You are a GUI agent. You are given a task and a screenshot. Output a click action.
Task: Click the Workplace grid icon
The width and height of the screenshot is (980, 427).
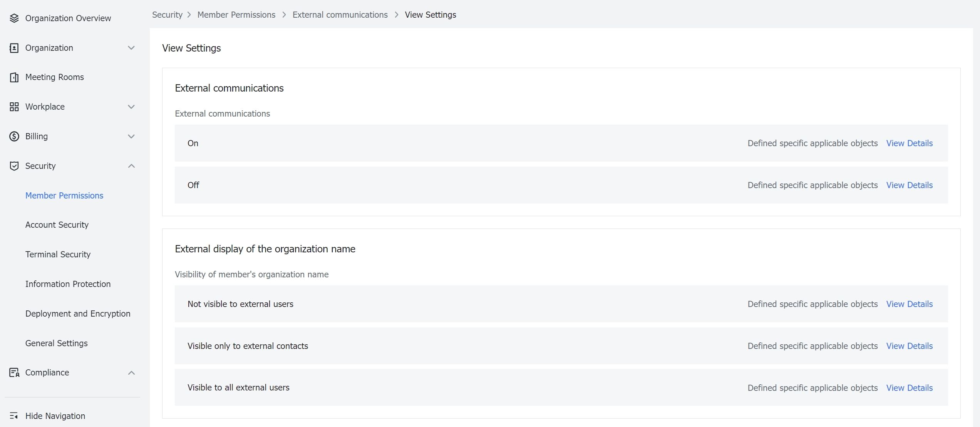tap(14, 107)
